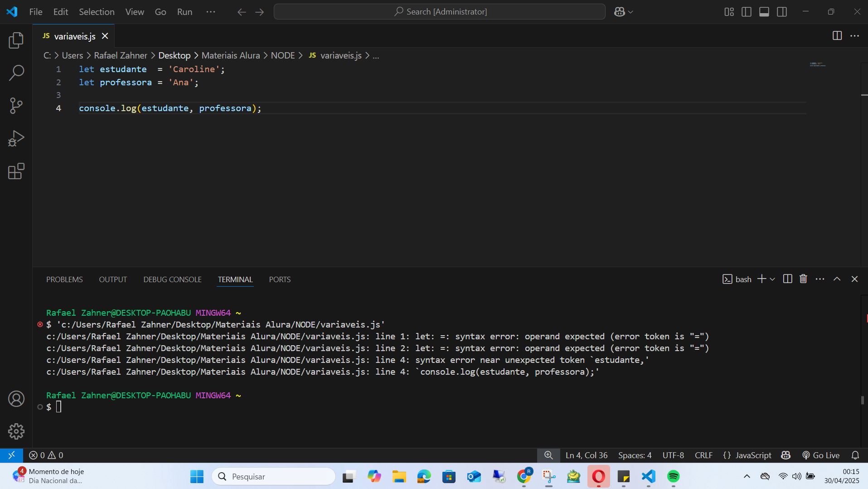Toggle the primary side bar
This screenshot has height=489, width=868.
pos(747,12)
